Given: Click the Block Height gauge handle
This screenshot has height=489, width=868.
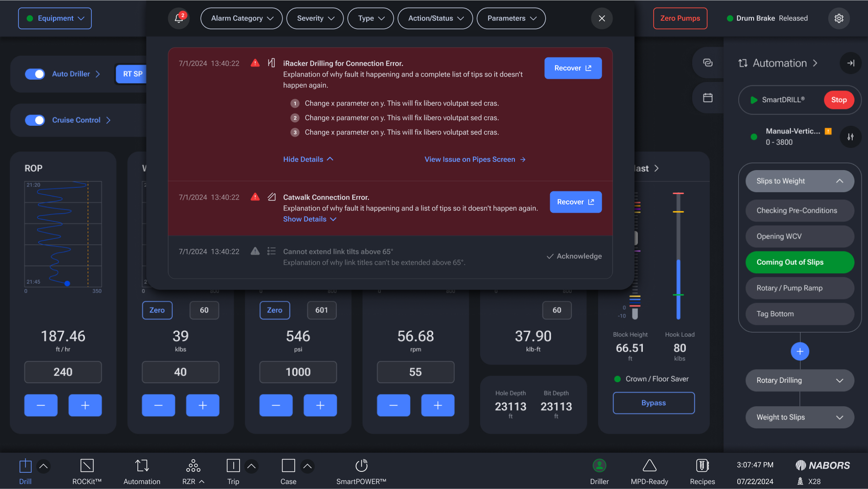Looking at the screenshot, I should tap(635, 238).
